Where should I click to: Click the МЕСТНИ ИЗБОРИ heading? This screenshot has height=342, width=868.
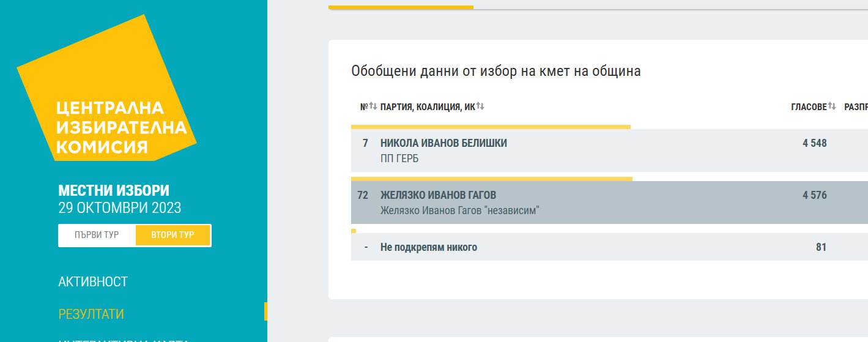tap(114, 190)
